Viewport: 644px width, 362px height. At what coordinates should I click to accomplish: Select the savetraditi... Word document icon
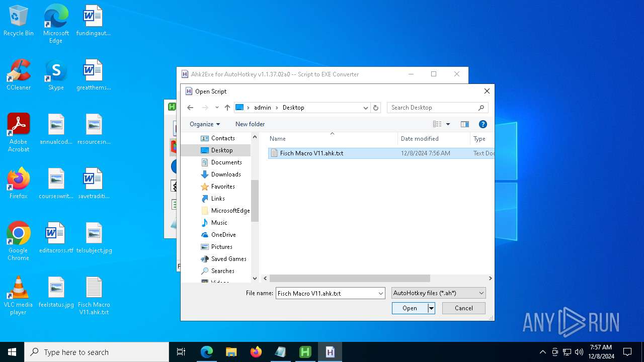[x=93, y=184]
